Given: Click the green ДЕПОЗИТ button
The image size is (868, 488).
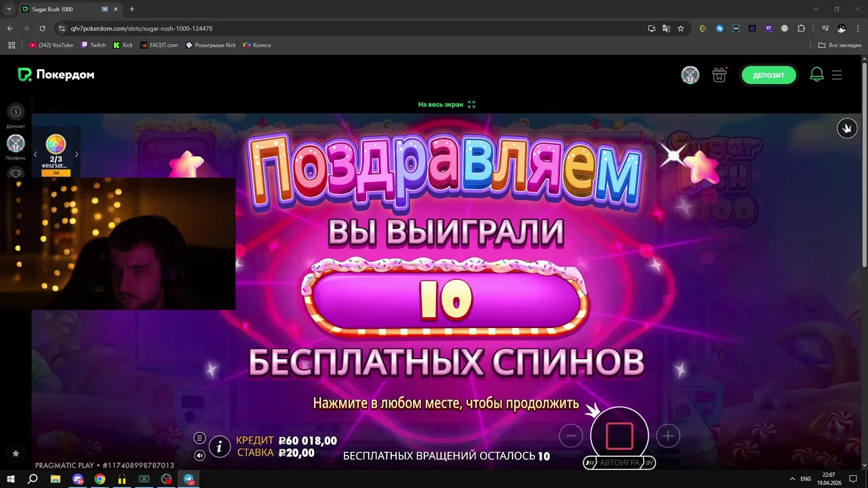Looking at the screenshot, I should click(x=768, y=75).
